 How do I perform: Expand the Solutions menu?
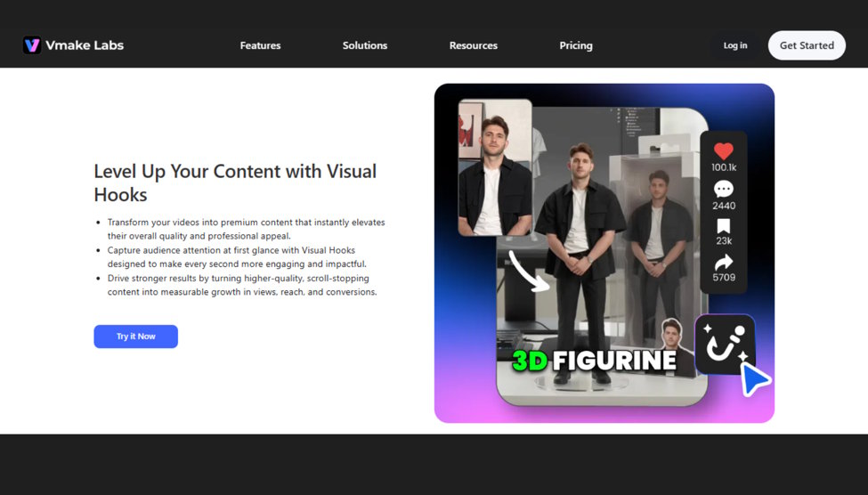(x=365, y=45)
